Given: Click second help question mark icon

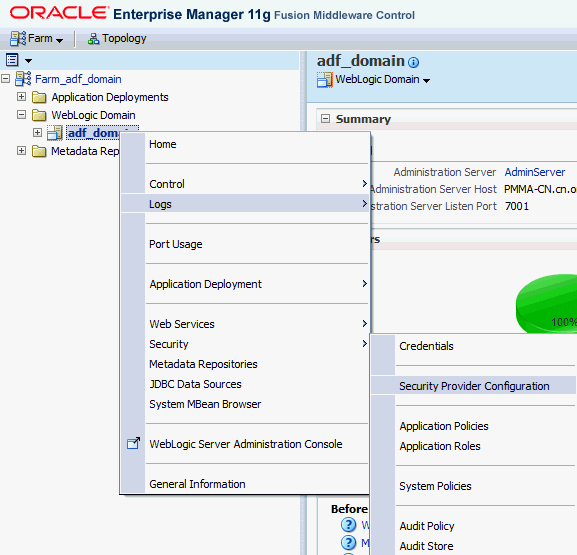Looking at the screenshot, I should (x=348, y=542).
